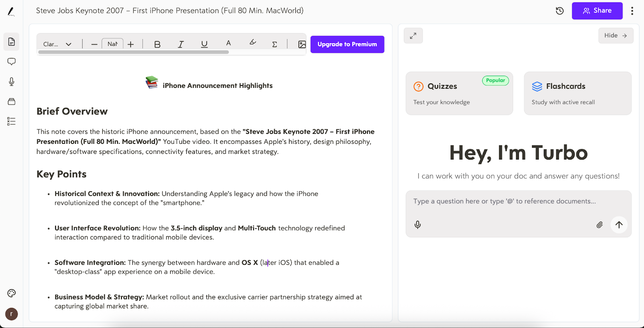Click the document title at the top
This screenshot has width=644, height=328.
[x=170, y=11]
